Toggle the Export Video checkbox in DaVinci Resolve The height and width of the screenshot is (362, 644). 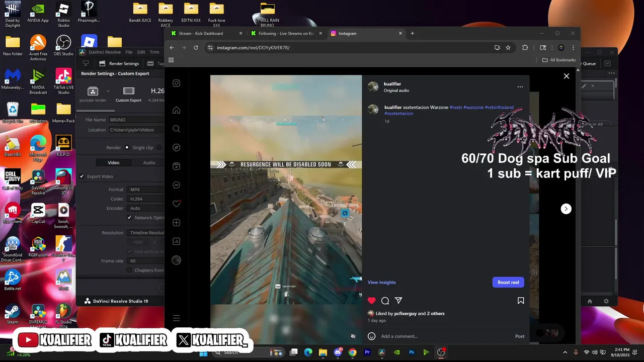click(82, 176)
